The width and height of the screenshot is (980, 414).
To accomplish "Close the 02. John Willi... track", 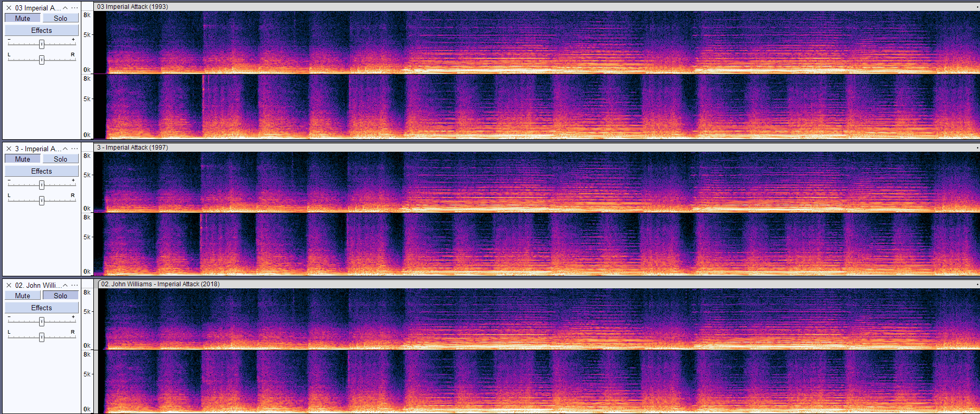I will point(9,285).
